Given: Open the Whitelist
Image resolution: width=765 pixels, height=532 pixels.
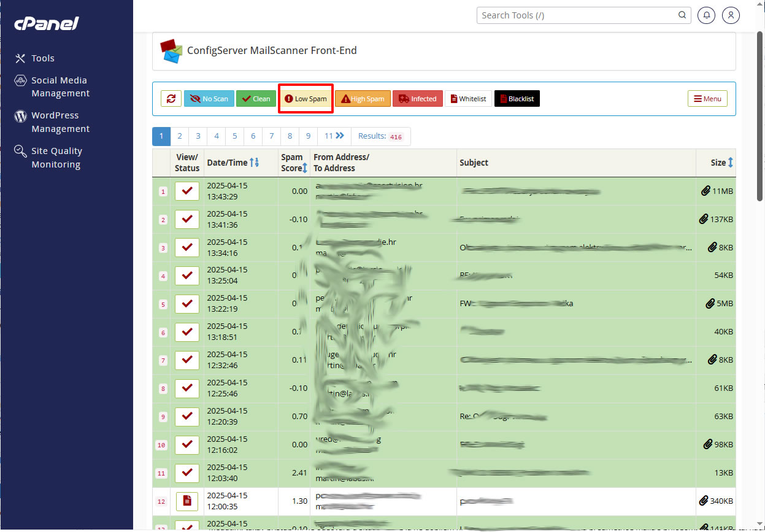Looking at the screenshot, I should pos(468,99).
